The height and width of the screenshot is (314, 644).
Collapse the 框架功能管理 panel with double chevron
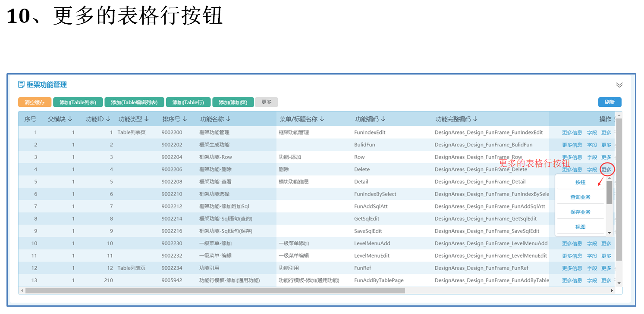[x=619, y=85]
